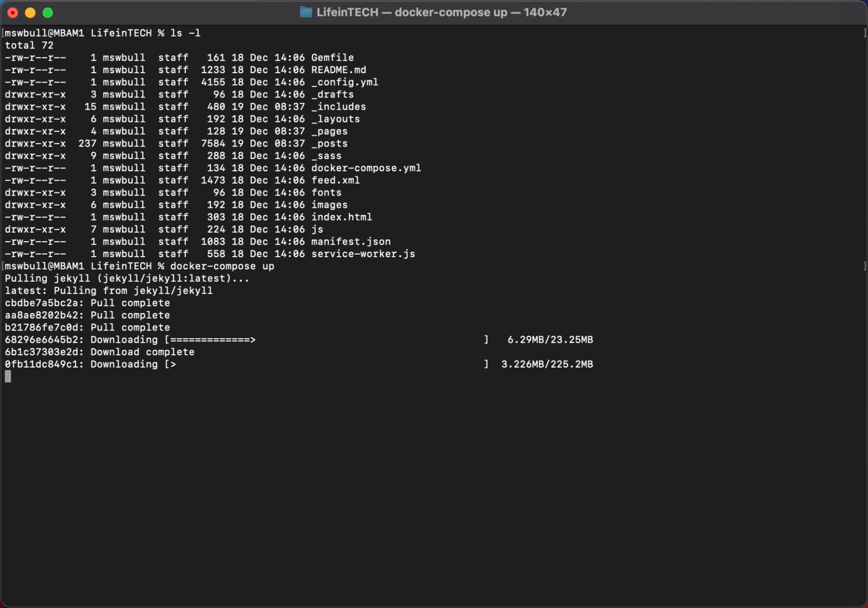Click the yellow minimize window button

pyautogui.click(x=30, y=13)
